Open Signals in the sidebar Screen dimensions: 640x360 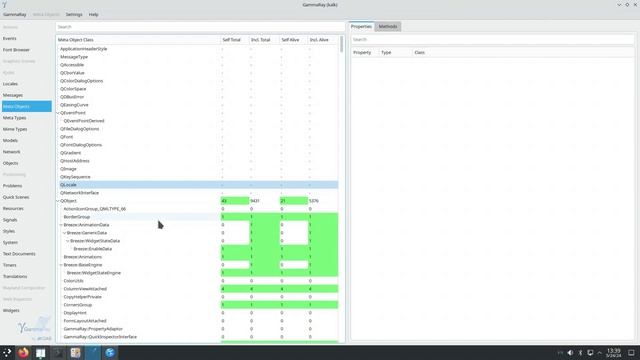coord(27,220)
